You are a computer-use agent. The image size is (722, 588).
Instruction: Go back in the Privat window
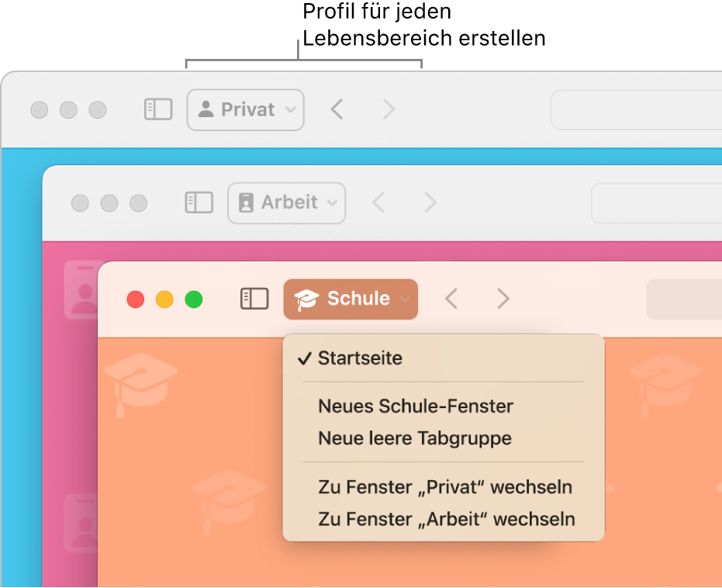click(337, 109)
